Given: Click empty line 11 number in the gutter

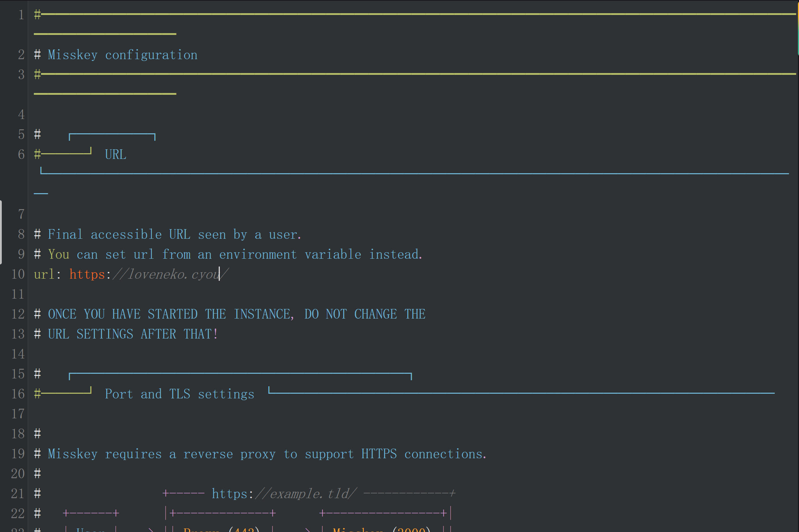Looking at the screenshot, I should (18, 294).
